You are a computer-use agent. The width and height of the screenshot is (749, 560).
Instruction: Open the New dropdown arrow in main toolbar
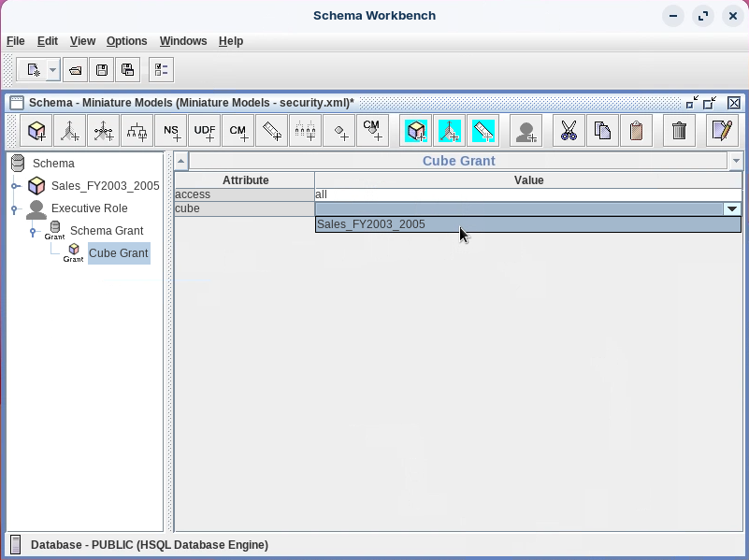pos(53,70)
